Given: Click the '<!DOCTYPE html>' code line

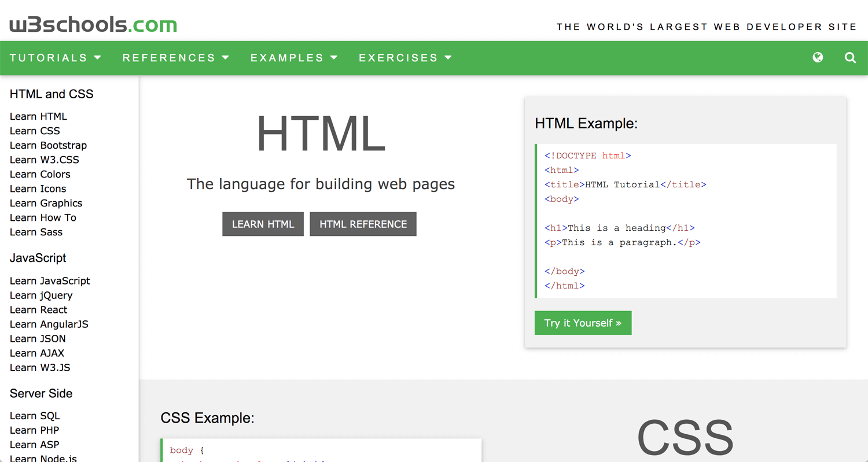Looking at the screenshot, I should (588, 156).
